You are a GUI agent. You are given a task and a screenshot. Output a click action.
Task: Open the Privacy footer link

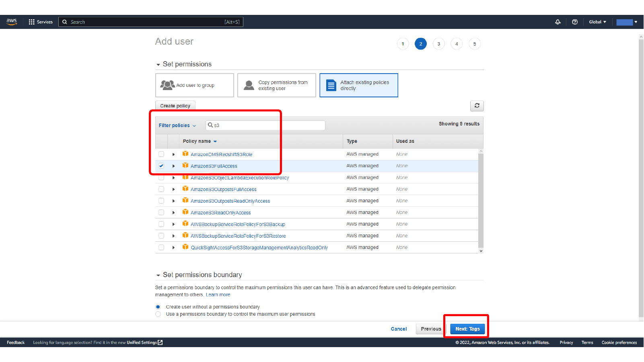566,343
